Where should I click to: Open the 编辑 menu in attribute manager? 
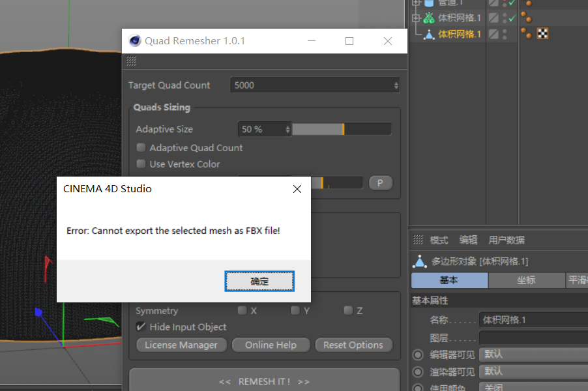tap(468, 240)
